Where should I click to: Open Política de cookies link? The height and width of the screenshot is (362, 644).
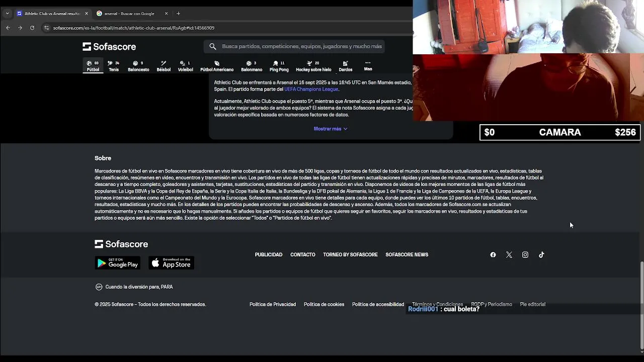coord(324,304)
